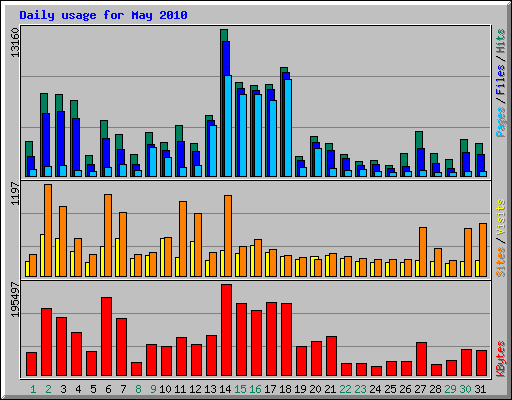Click day 3 on the x-axis
Image resolution: width=512 pixels, height=400 pixels.
click(x=63, y=389)
